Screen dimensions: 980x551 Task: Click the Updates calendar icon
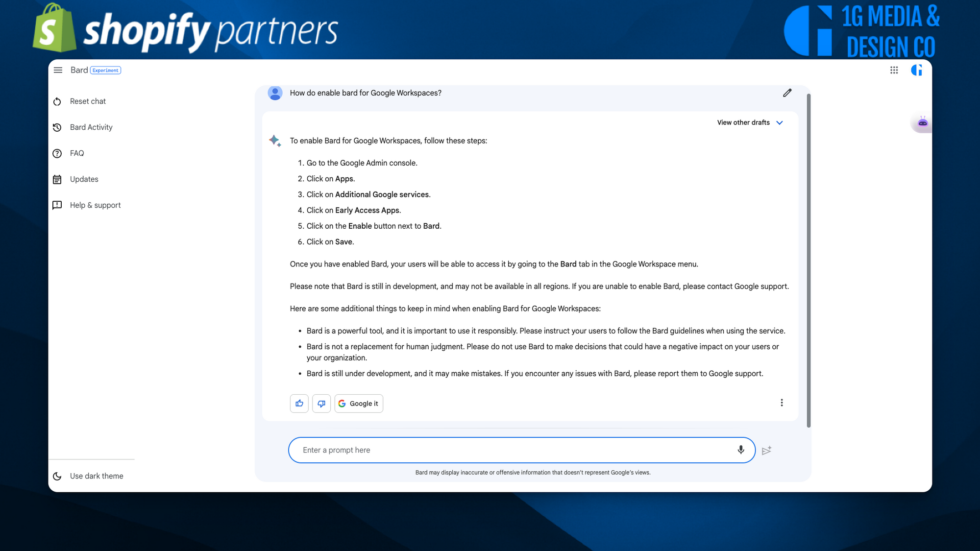click(56, 179)
